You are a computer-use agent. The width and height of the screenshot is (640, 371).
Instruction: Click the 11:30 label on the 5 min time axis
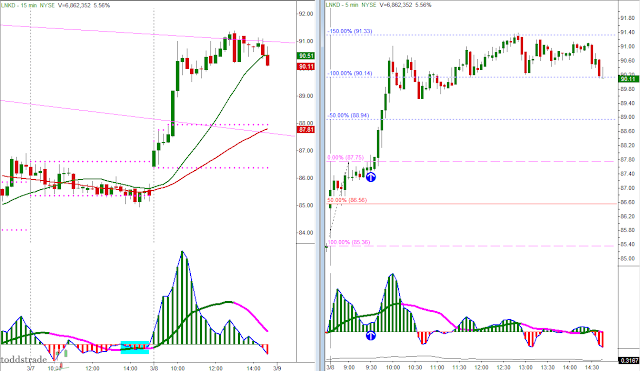[459, 367]
